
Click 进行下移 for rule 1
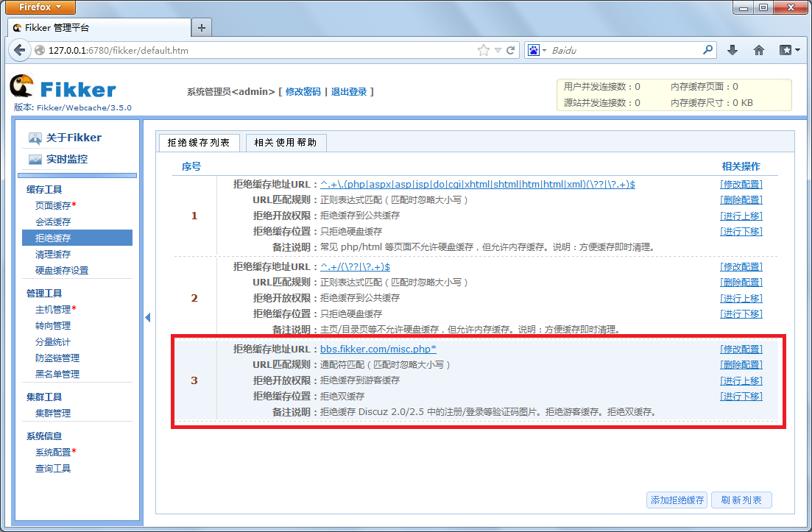741,231
